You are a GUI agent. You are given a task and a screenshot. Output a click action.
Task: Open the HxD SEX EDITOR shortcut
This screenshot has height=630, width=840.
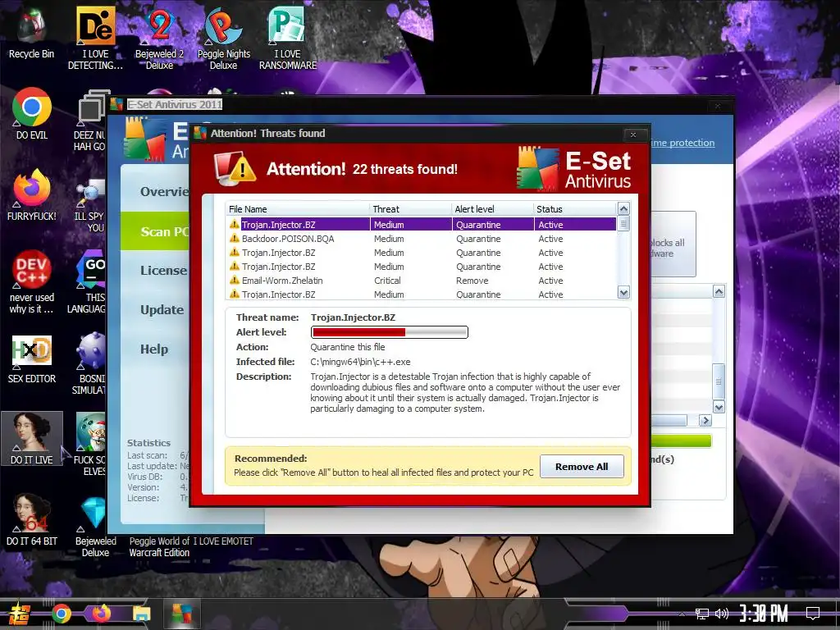coord(32,359)
